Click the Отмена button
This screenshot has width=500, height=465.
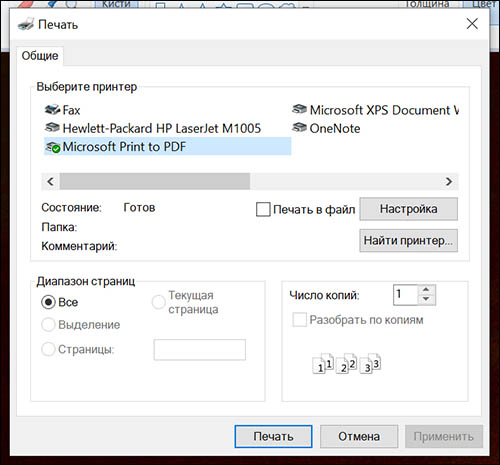click(359, 436)
